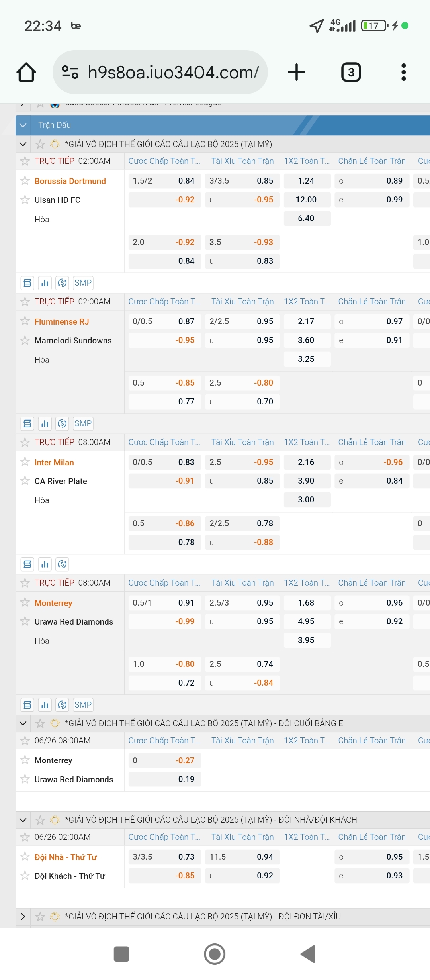Image resolution: width=430 pixels, height=980 pixels.
Task: Collapse ĐỘI CUỐI BẢNG E league chevron
Action: click(23, 723)
